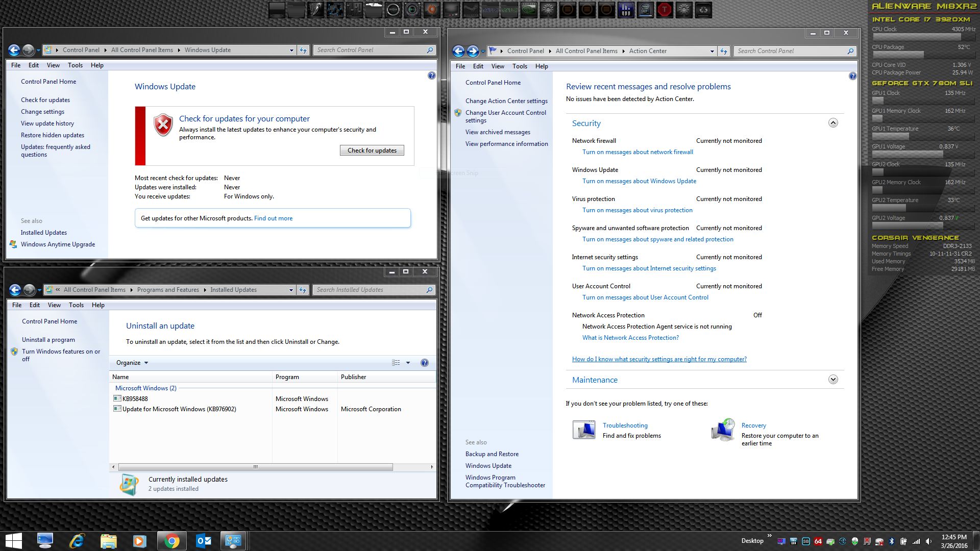The height and width of the screenshot is (551, 980).
Task: Open Windows Update address history dropdown
Action: pos(291,50)
